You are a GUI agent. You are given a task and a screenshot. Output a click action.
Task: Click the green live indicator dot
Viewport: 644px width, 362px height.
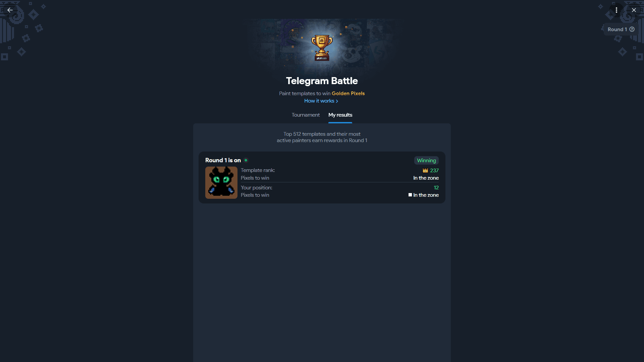pyautogui.click(x=246, y=160)
